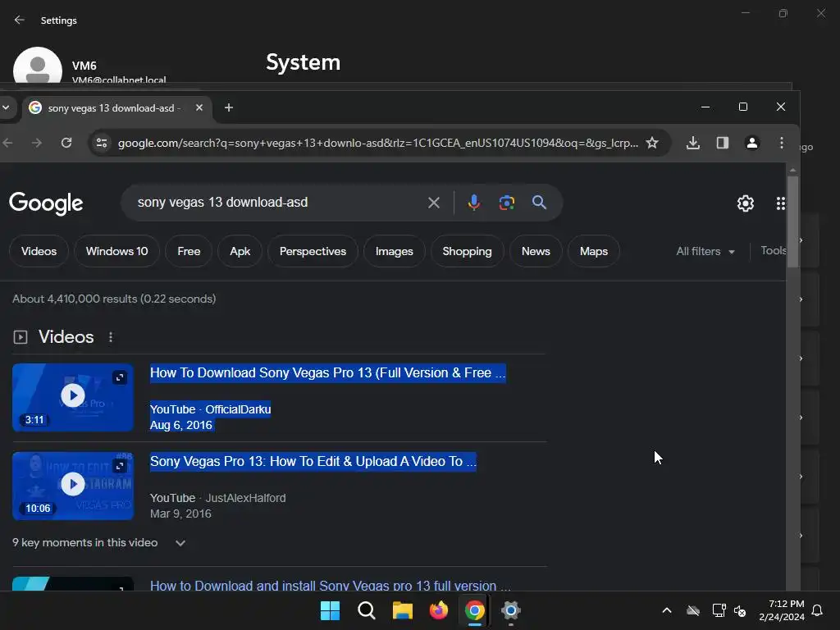Screen dimensions: 840x630
Task: Click the Google search magnifier button
Action: pos(539,203)
